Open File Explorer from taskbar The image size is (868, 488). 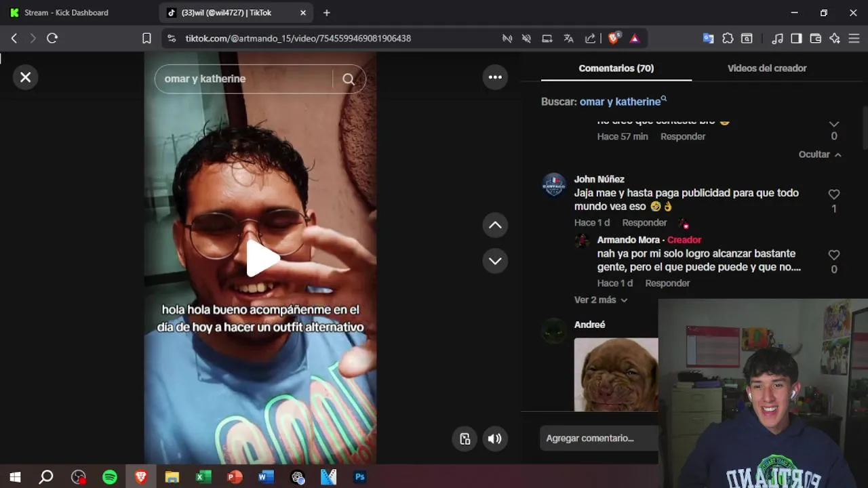point(172,477)
